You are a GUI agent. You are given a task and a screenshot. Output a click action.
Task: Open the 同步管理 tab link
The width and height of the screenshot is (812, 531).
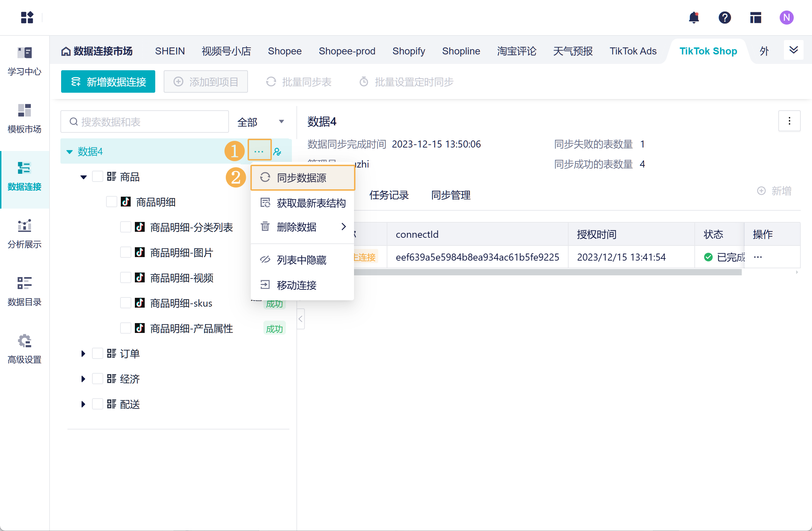tap(451, 195)
